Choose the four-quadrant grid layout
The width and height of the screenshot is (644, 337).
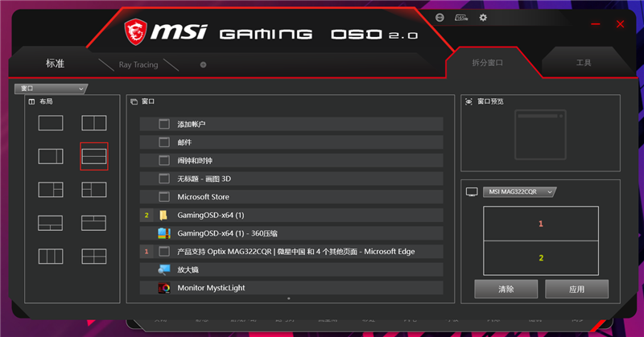[x=94, y=256]
